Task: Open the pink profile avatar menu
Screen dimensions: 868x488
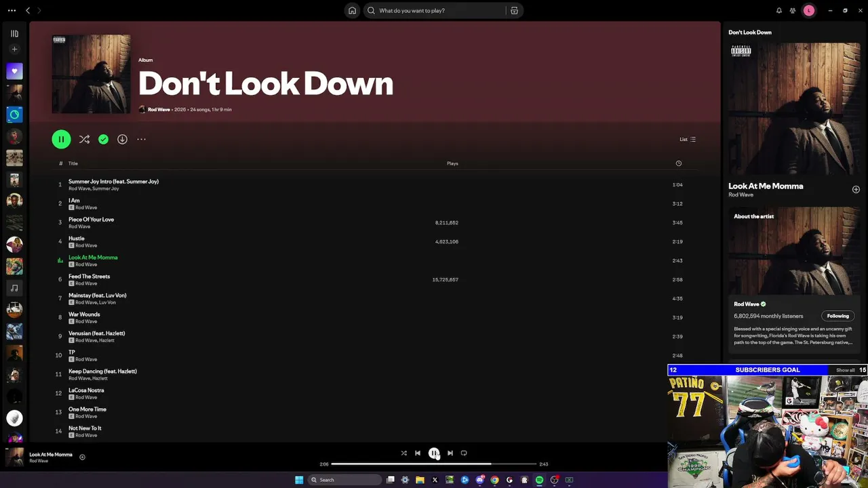Action: 809,10
